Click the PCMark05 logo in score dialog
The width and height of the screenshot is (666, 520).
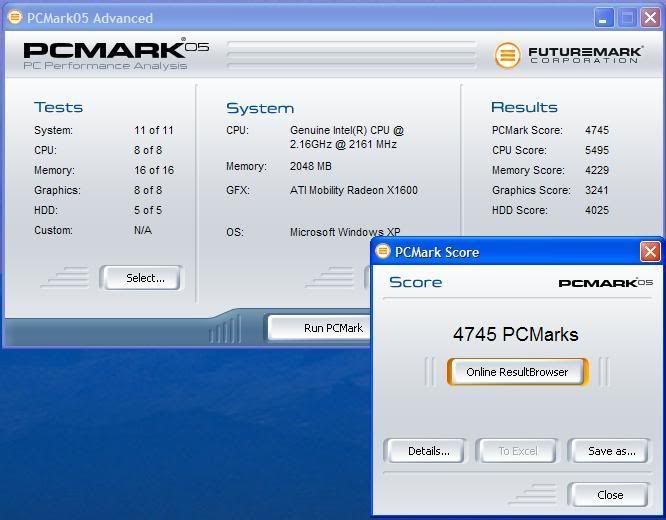click(x=606, y=283)
